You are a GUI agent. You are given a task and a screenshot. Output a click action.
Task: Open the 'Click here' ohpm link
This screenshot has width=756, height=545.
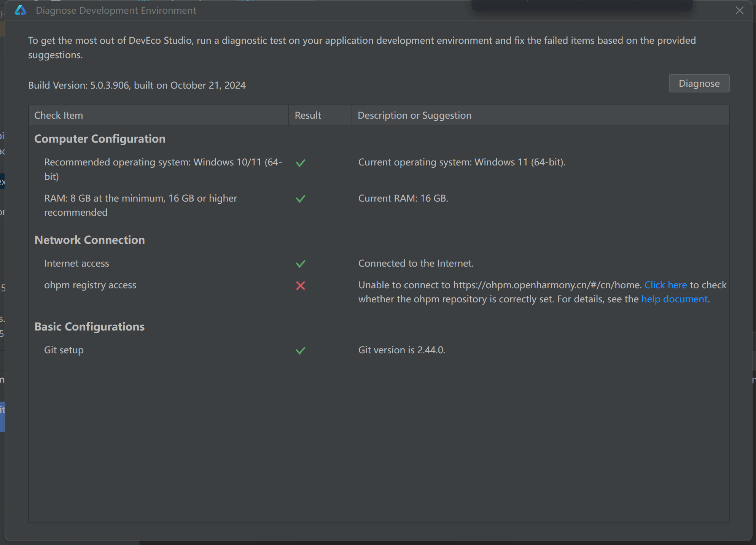(x=665, y=285)
